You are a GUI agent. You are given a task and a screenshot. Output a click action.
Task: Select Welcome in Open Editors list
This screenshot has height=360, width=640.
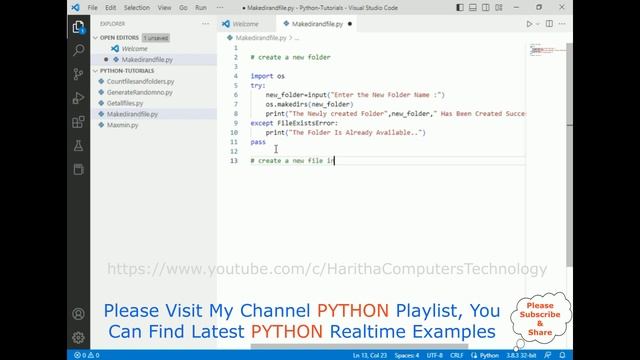[x=135, y=49]
